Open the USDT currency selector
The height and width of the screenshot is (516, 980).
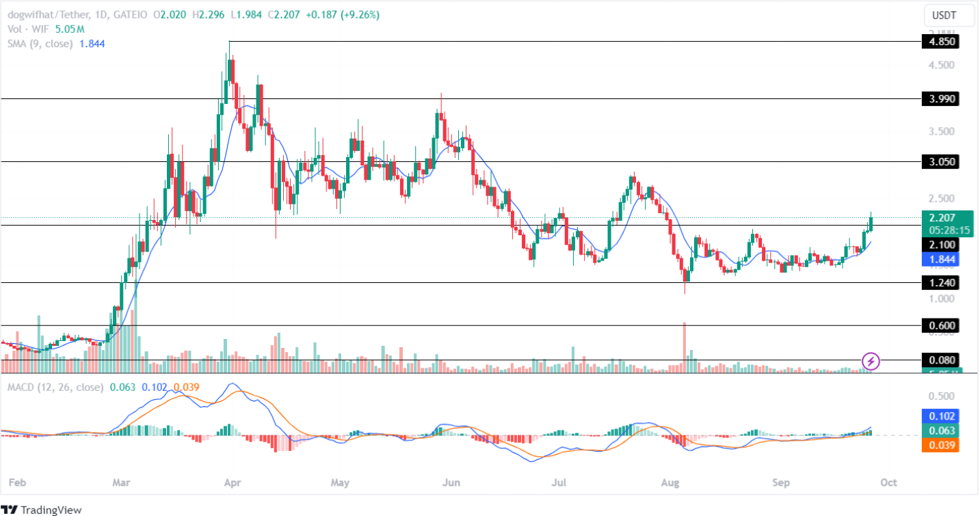click(947, 14)
